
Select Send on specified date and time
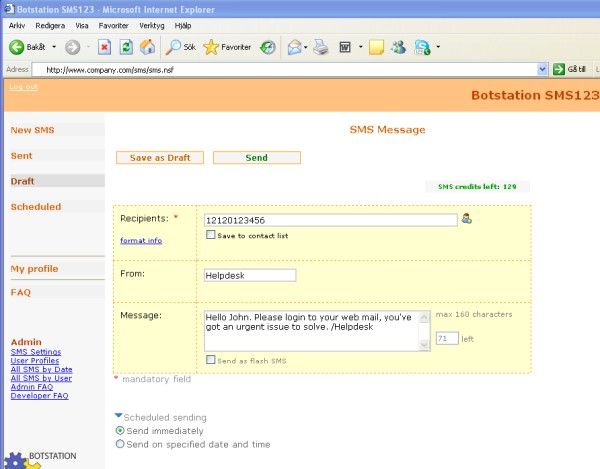[x=120, y=444]
